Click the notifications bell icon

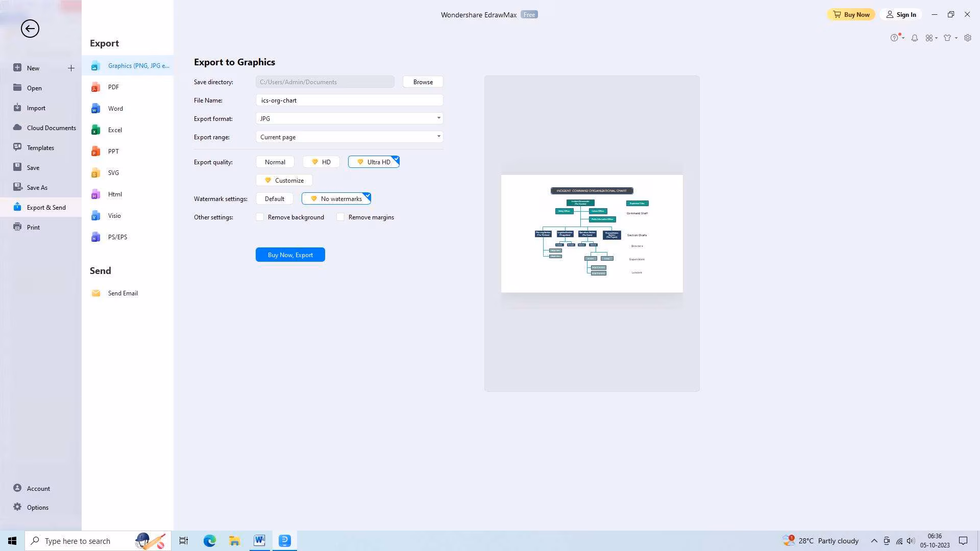tap(915, 38)
